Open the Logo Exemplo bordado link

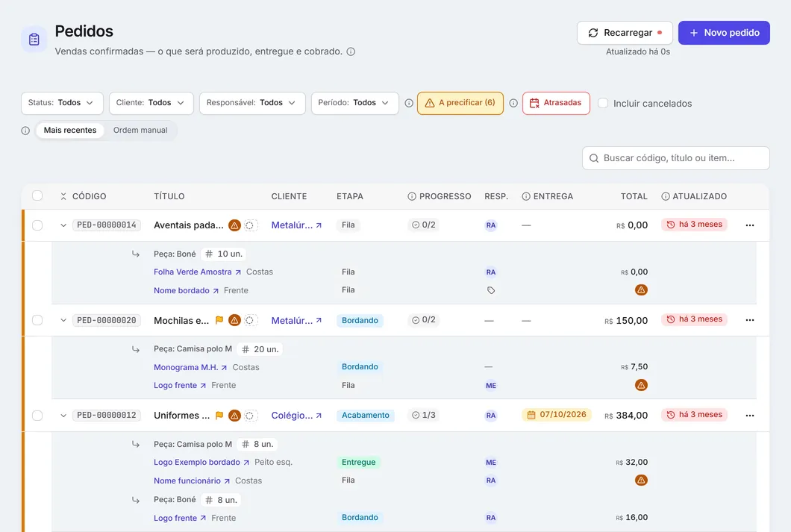(201, 463)
